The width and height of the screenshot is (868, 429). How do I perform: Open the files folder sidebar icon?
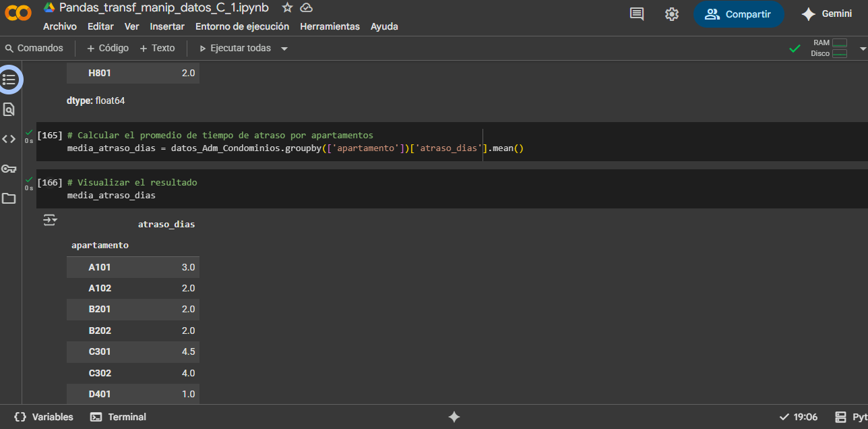(x=9, y=198)
